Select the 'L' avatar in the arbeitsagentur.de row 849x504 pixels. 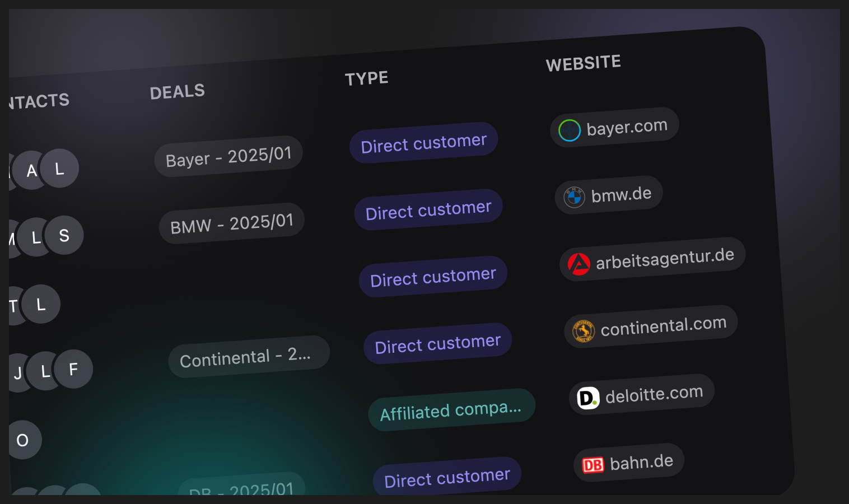tap(41, 304)
